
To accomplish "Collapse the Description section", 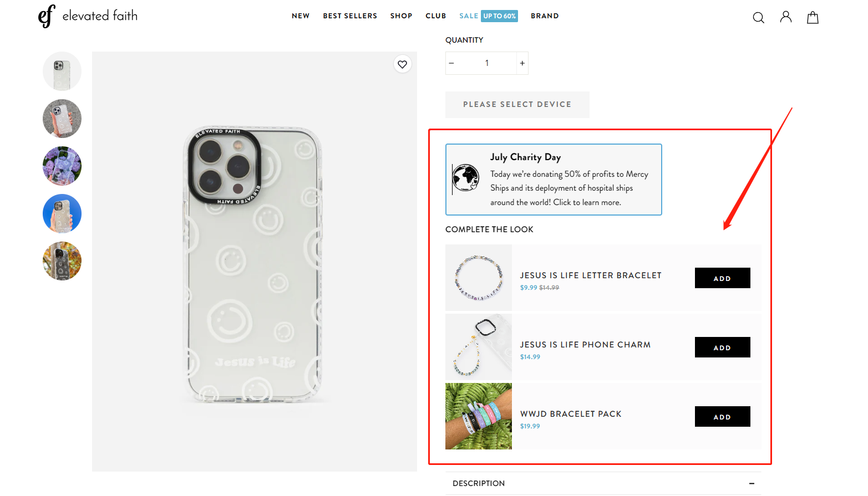I will pyautogui.click(x=752, y=483).
